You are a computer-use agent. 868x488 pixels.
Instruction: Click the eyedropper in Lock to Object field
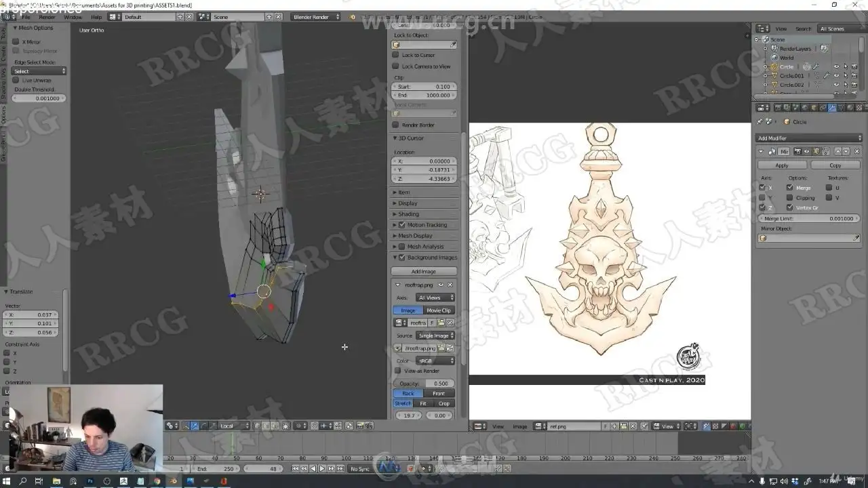point(453,45)
